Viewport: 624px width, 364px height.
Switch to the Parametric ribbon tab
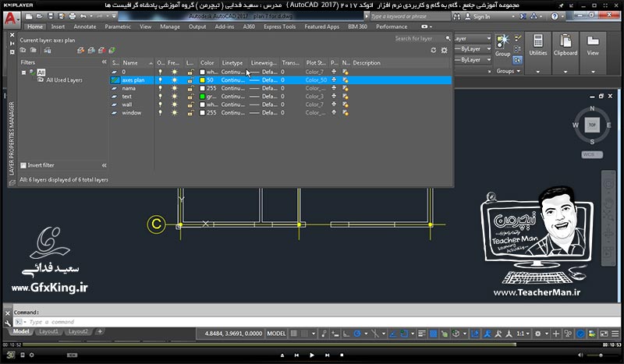(118, 27)
